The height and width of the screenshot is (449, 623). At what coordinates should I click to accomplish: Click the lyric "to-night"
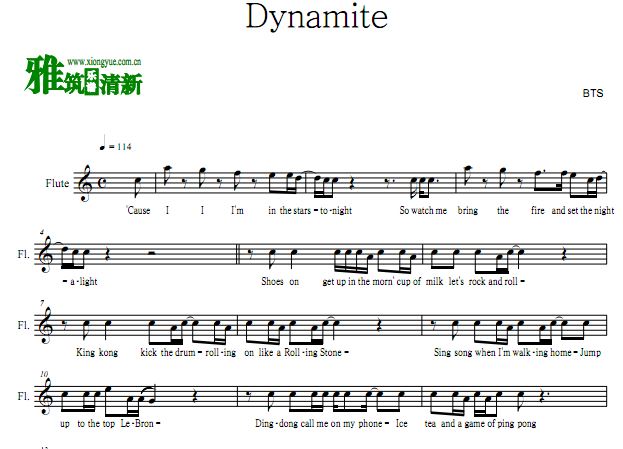click(336, 210)
